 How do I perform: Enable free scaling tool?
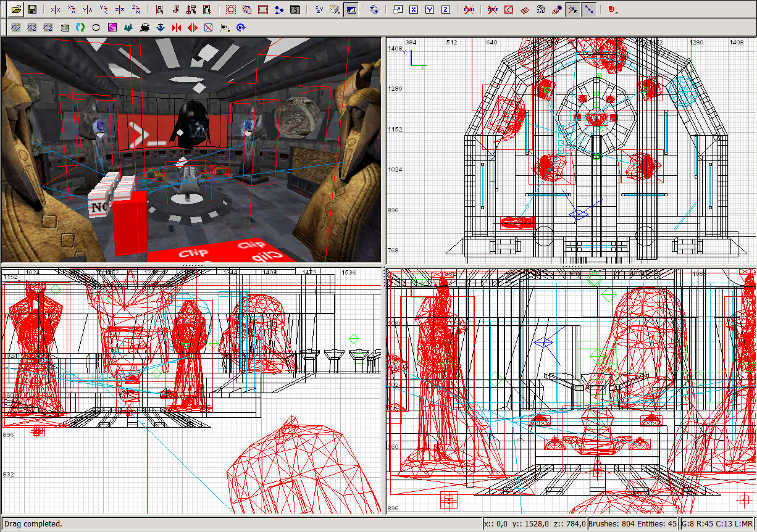coord(398,9)
